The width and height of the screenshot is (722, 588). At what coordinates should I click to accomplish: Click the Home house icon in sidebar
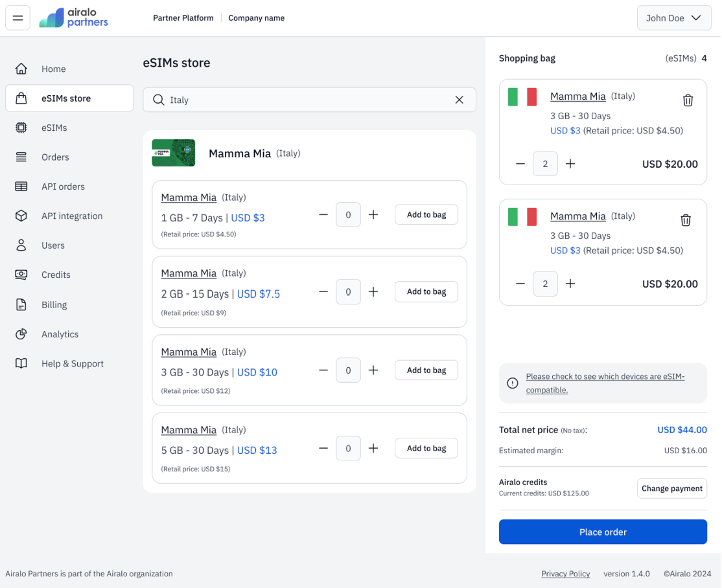click(x=21, y=69)
